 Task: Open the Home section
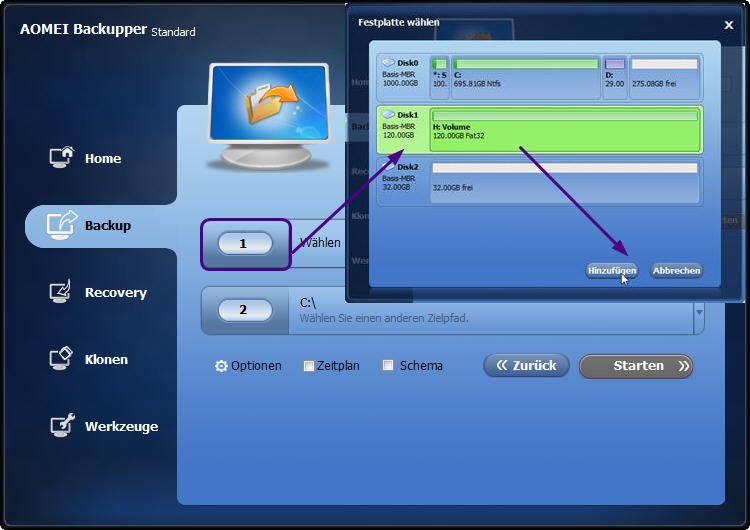[103, 158]
